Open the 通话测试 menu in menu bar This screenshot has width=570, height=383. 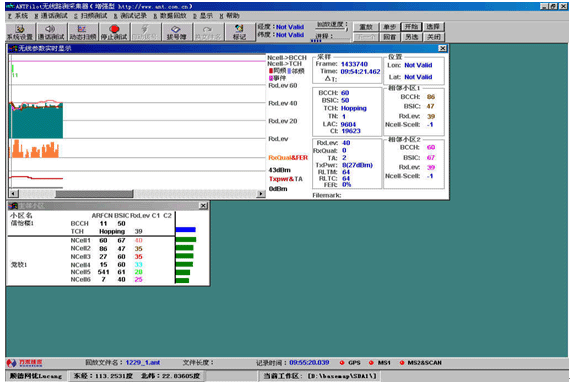[x=51, y=16]
